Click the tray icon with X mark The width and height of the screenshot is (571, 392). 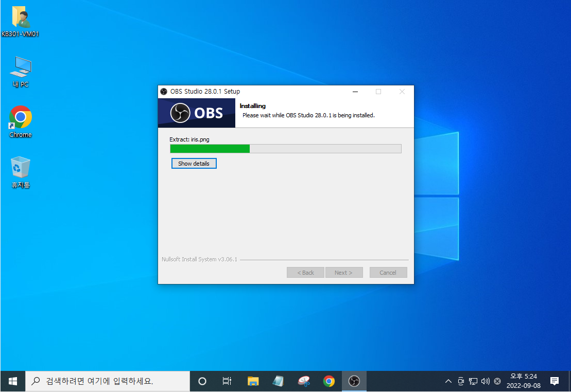497,381
